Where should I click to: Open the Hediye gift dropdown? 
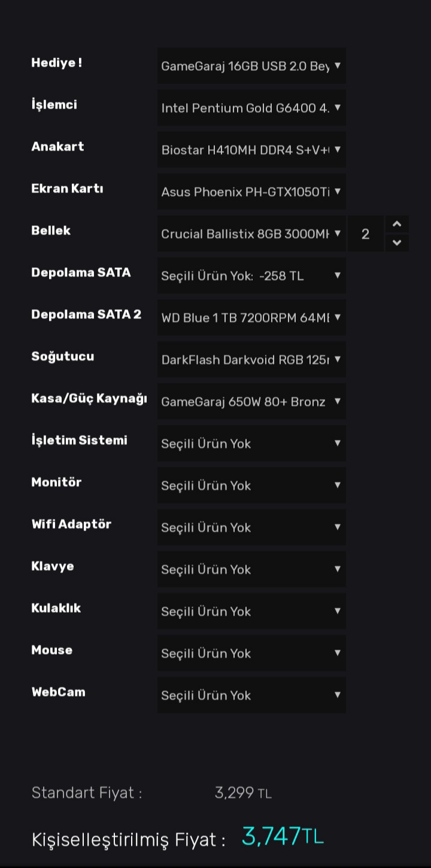(x=251, y=66)
